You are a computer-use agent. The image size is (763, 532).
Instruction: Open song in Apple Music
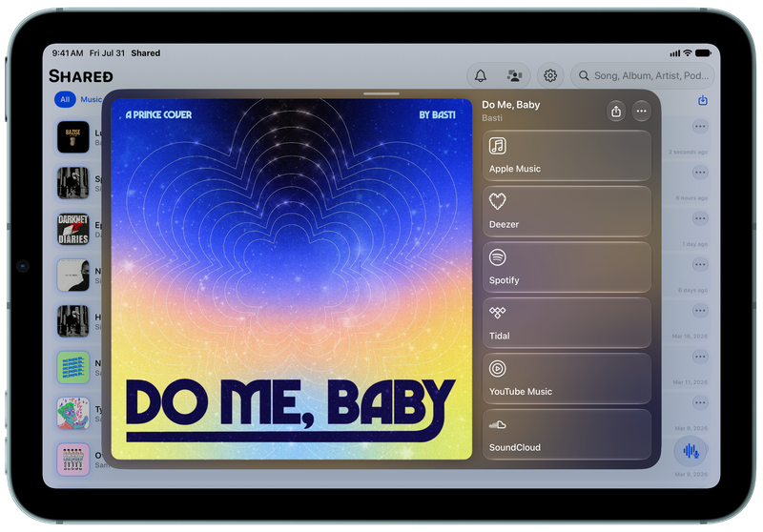pos(567,155)
